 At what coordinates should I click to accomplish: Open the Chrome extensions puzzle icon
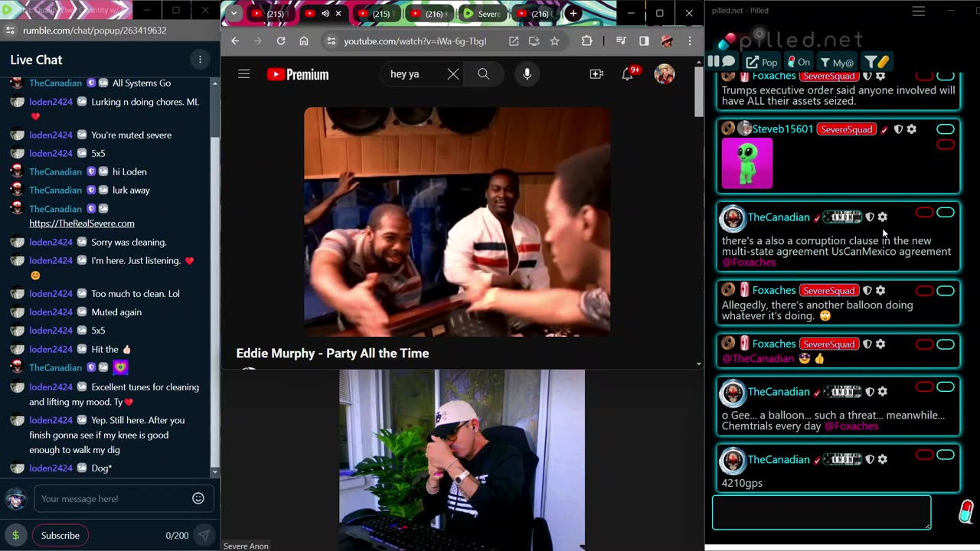point(587,41)
